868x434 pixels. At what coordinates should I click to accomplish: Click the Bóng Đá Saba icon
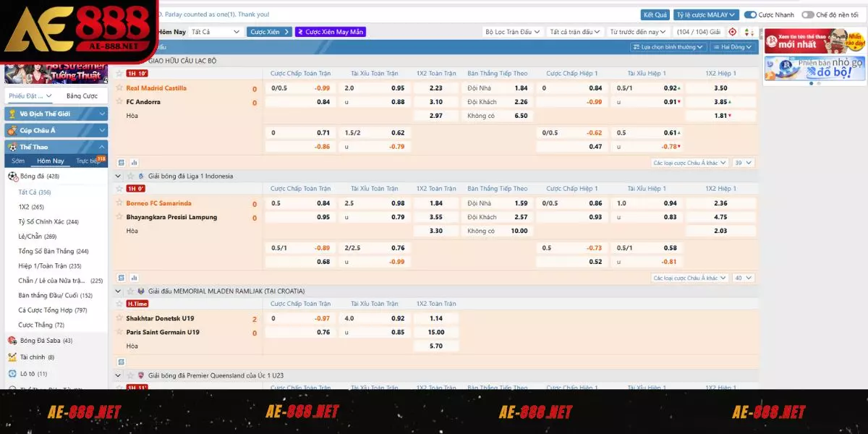12,341
